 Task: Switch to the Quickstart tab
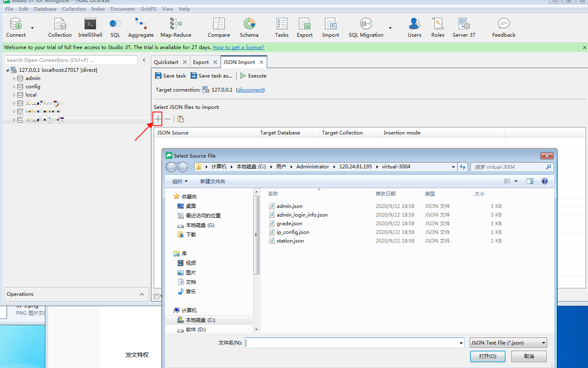coord(166,62)
